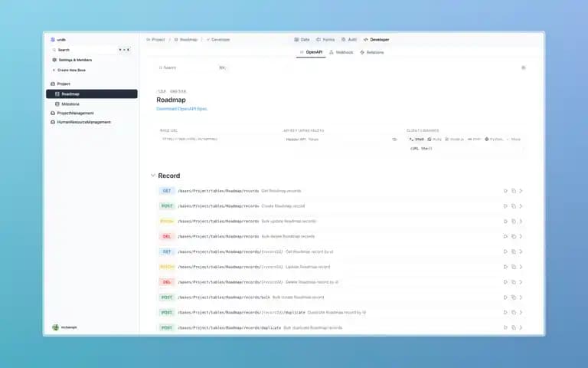Select PHP client library
This screenshot has height=368, width=588.
pos(474,140)
